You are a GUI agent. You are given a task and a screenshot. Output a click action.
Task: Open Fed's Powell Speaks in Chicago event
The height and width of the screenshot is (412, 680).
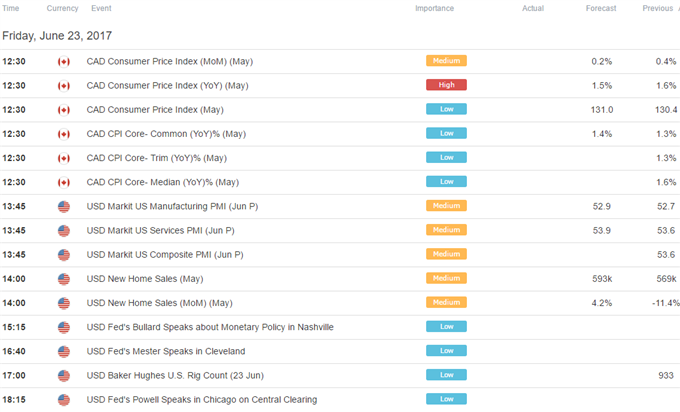[x=202, y=400]
